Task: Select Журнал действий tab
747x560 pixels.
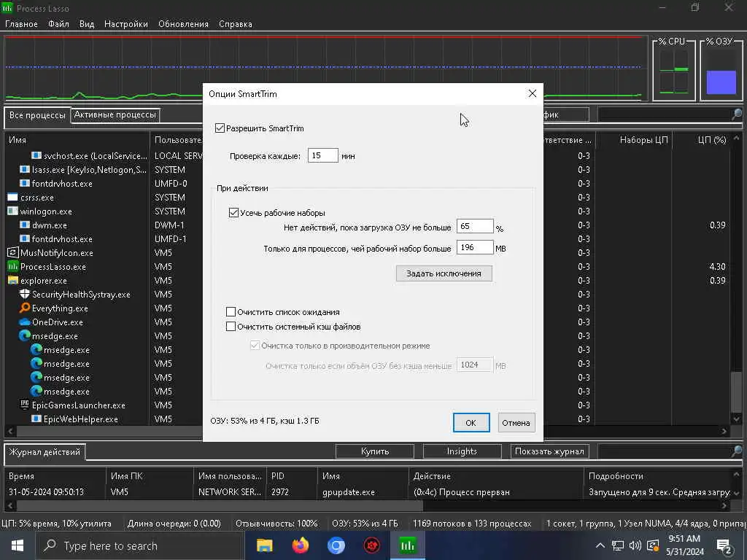Action: pos(44,452)
